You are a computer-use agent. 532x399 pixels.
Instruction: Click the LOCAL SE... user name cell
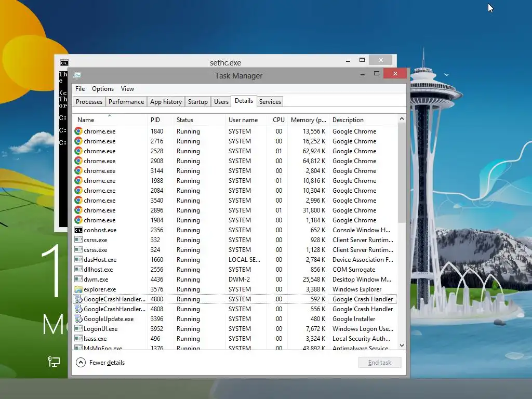click(244, 260)
